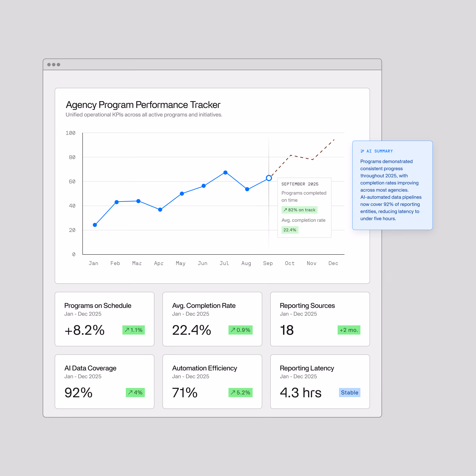The height and width of the screenshot is (476, 476).
Task: Click the January data point
Action: [95, 225]
